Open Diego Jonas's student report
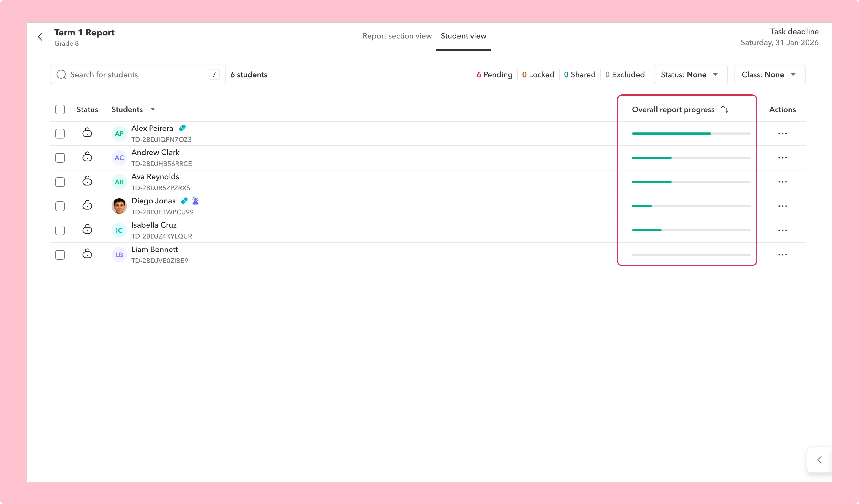Screen dimensions: 859x504 pos(153,201)
